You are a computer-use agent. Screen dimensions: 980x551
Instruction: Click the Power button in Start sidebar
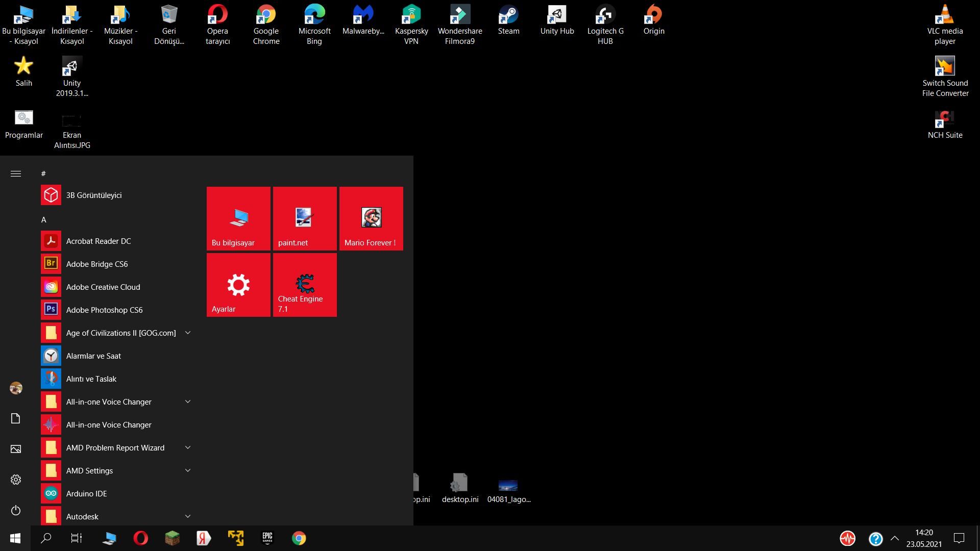point(16,510)
